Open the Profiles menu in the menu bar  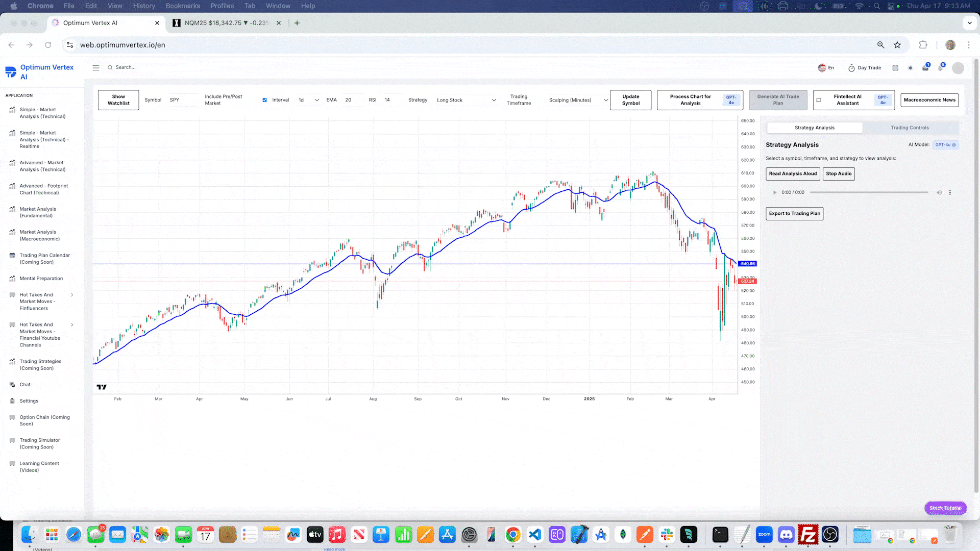point(222,6)
